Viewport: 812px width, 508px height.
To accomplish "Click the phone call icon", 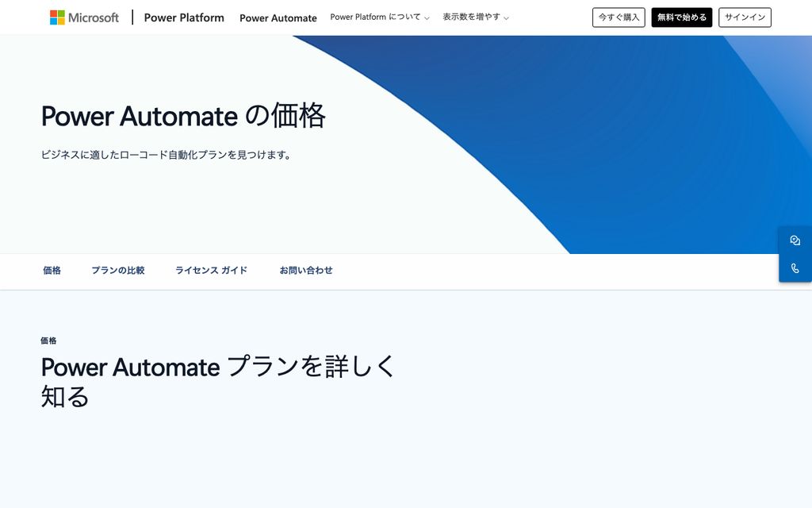I will pos(795,268).
